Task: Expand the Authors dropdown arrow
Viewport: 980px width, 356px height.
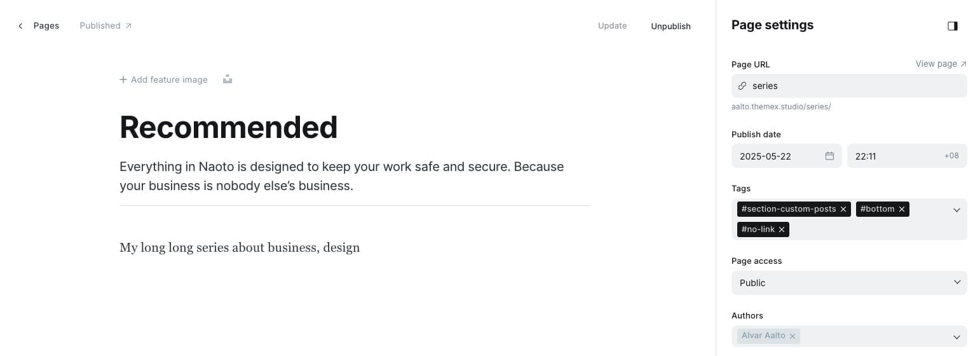Action: [956, 337]
